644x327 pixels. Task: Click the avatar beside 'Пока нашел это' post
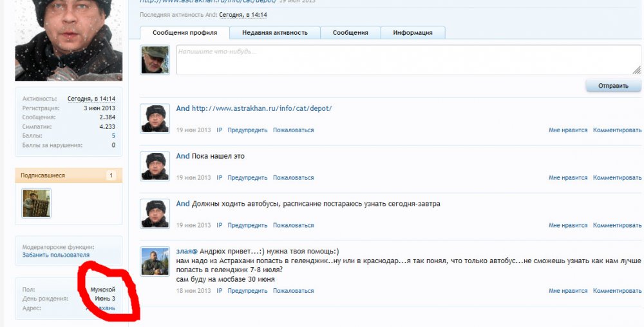(x=155, y=166)
